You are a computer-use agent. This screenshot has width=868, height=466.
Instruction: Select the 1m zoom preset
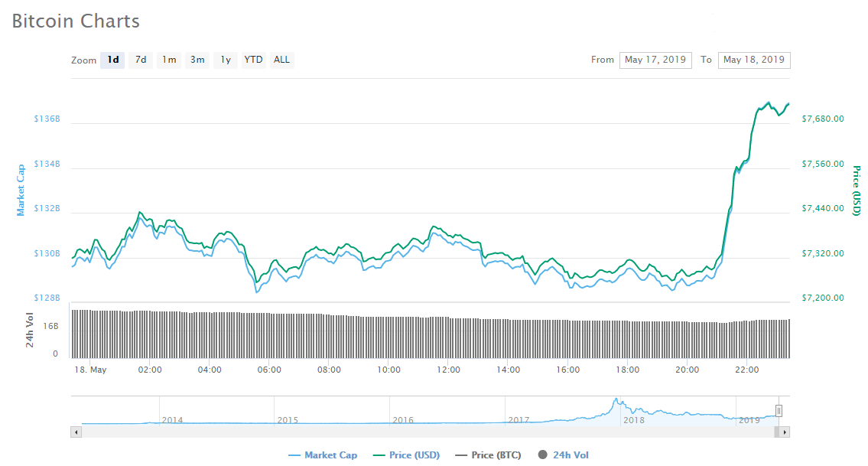click(168, 60)
